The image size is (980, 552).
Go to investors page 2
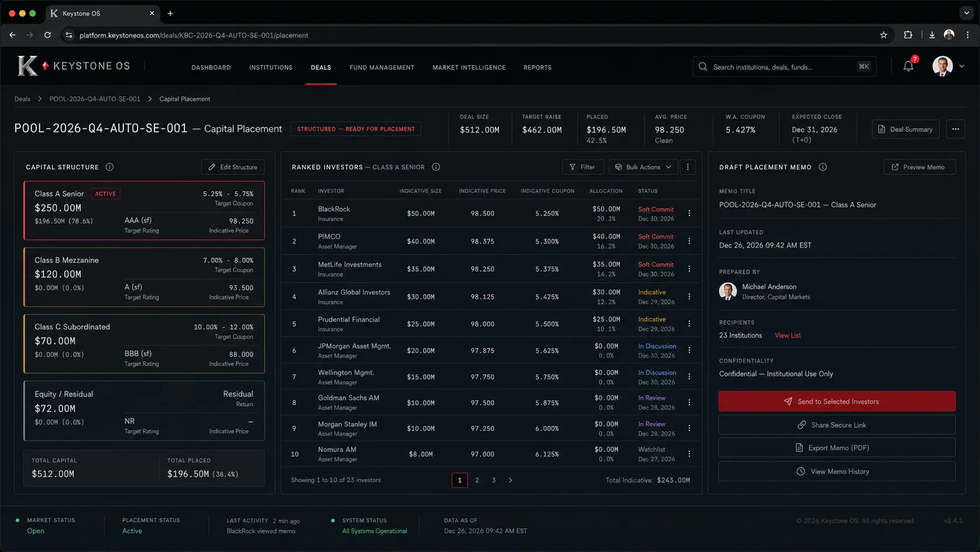click(x=477, y=480)
